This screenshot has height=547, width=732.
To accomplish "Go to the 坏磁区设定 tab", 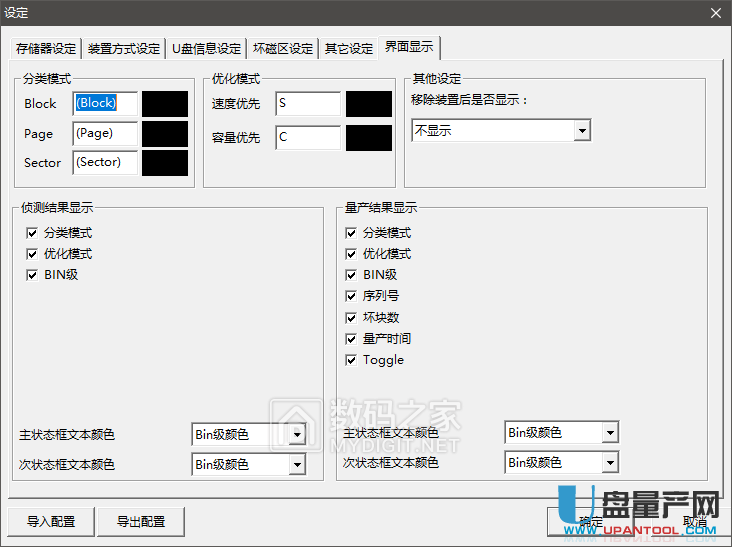I will pos(283,49).
